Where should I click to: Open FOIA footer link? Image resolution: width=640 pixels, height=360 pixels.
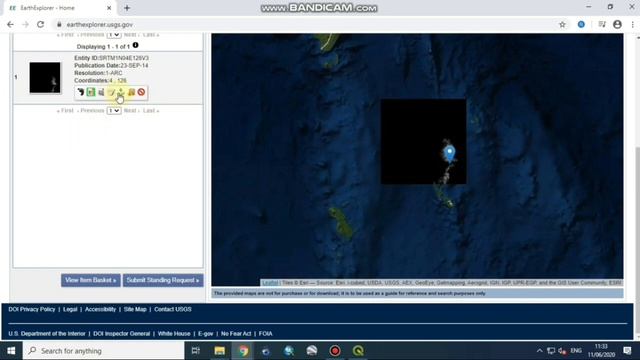(265, 334)
